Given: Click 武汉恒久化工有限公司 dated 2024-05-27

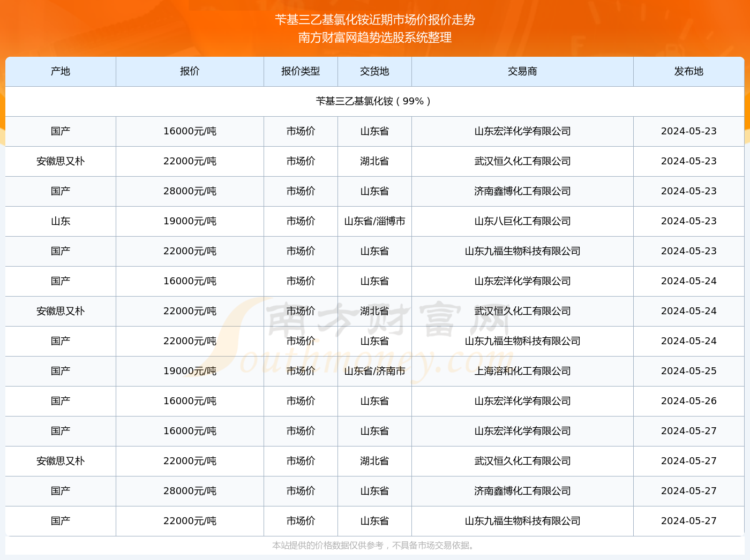Looking at the screenshot, I should (522, 461).
